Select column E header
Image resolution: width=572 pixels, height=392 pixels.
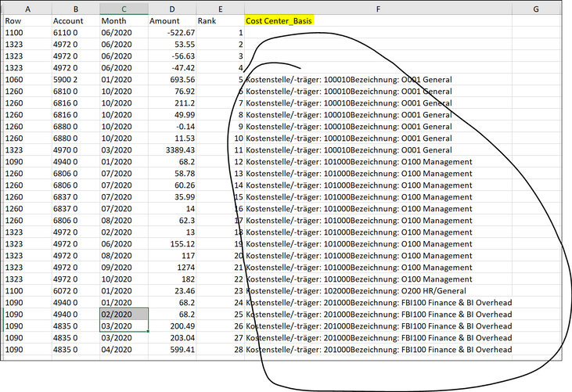coord(221,9)
